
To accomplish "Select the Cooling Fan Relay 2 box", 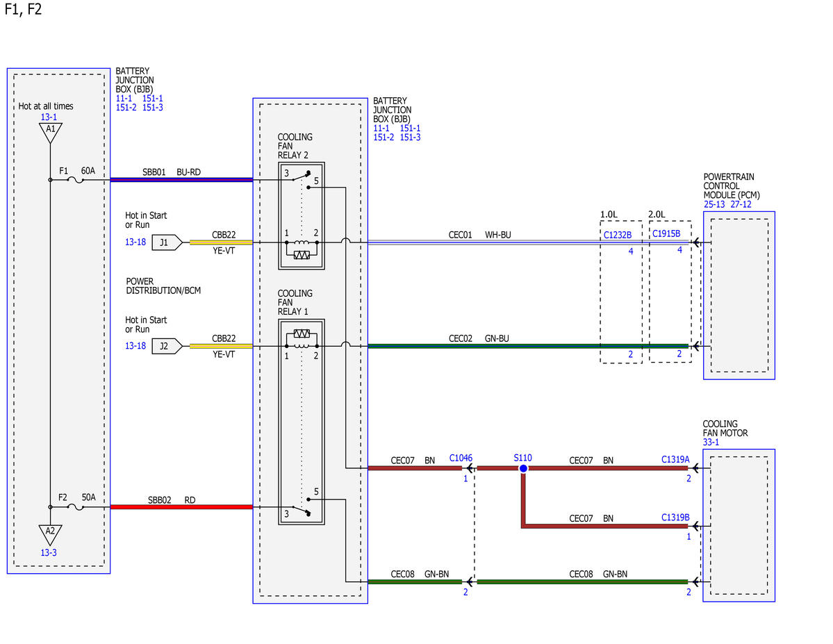I will click(x=302, y=216).
